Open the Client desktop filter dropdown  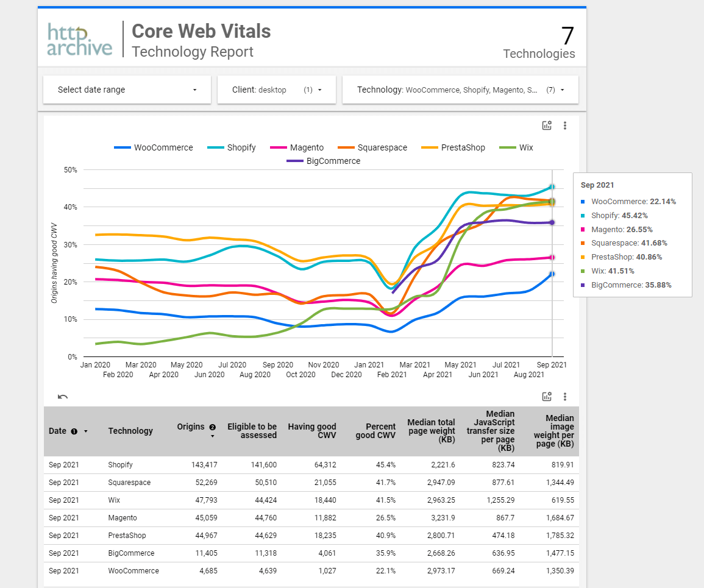pyautogui.click(x=276, y=90)
